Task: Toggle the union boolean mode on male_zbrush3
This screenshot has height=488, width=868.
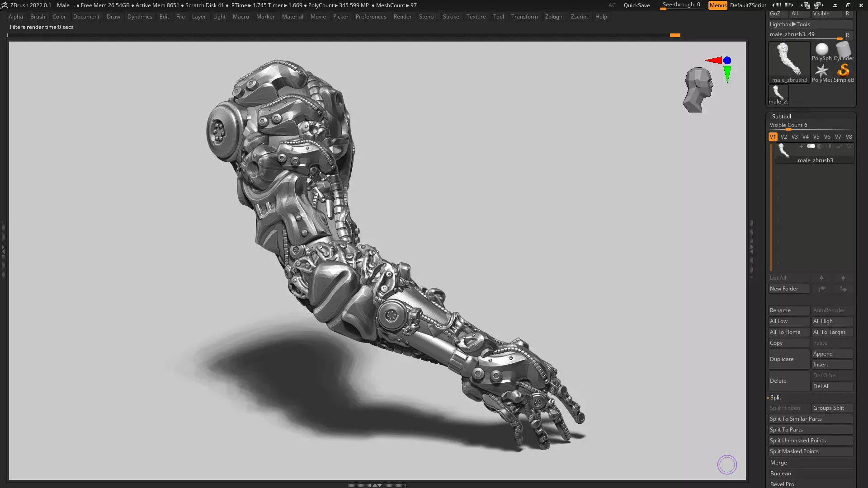Action: pyautogui.click(x=811, y=146)
